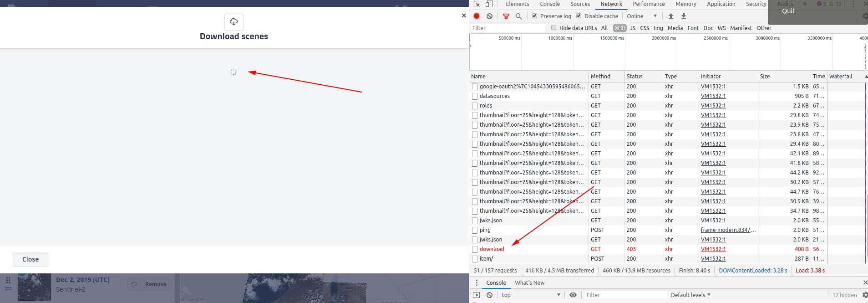Clear the network log
This screenshot has width=868, height=303.
point(489,16)
